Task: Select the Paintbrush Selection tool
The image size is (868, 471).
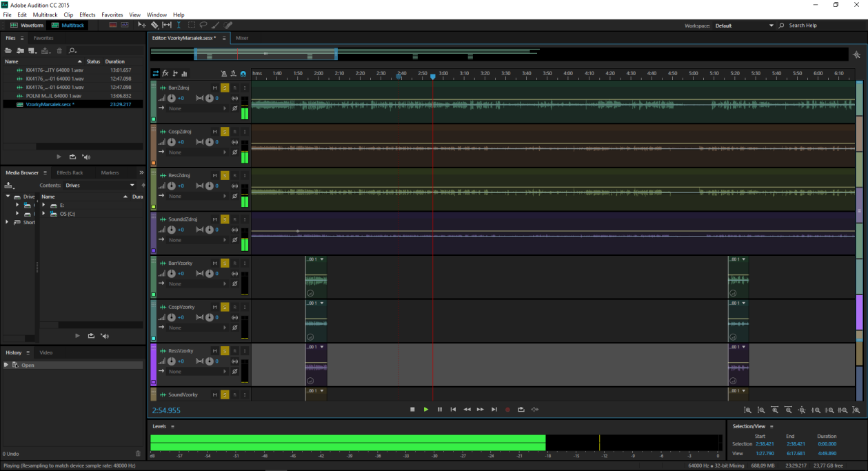Action: tap(216, 26)
